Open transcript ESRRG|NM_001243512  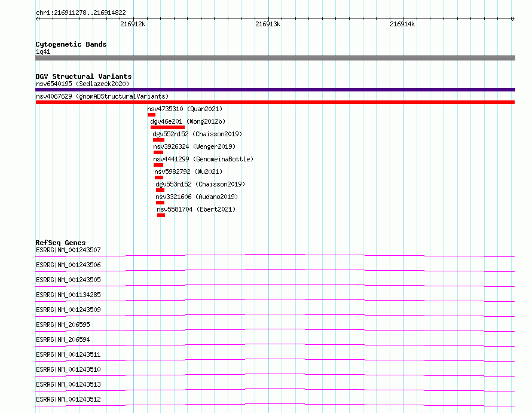tap(68, 399)
